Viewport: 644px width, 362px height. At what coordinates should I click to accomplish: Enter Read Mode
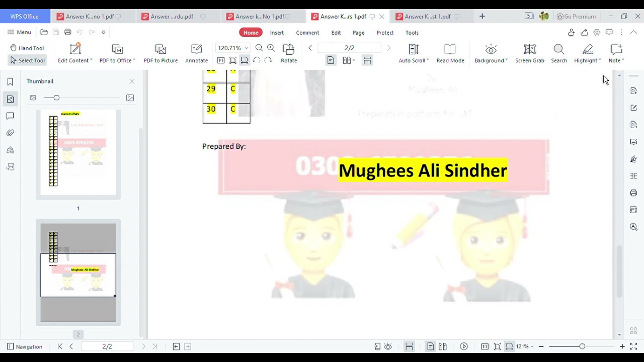coord(450,54)
